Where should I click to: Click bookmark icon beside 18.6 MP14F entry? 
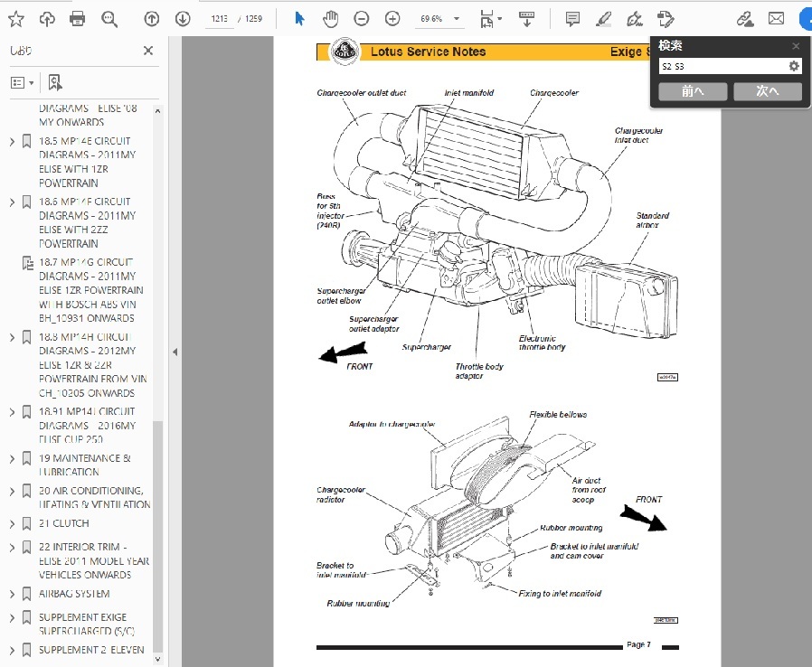tap(27, 202)
